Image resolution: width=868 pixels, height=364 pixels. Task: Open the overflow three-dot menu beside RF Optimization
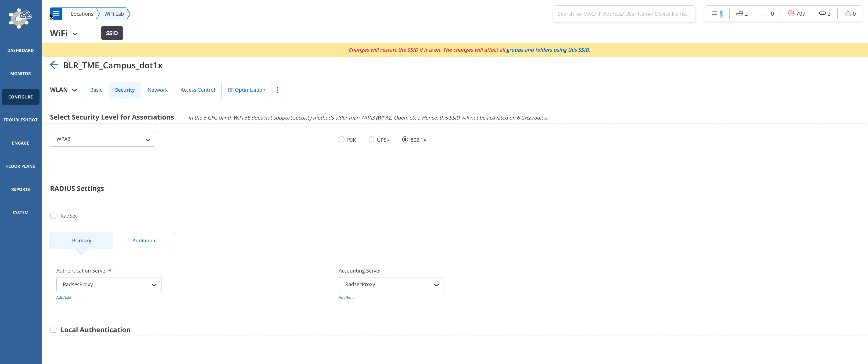click(x=277, y=90)
